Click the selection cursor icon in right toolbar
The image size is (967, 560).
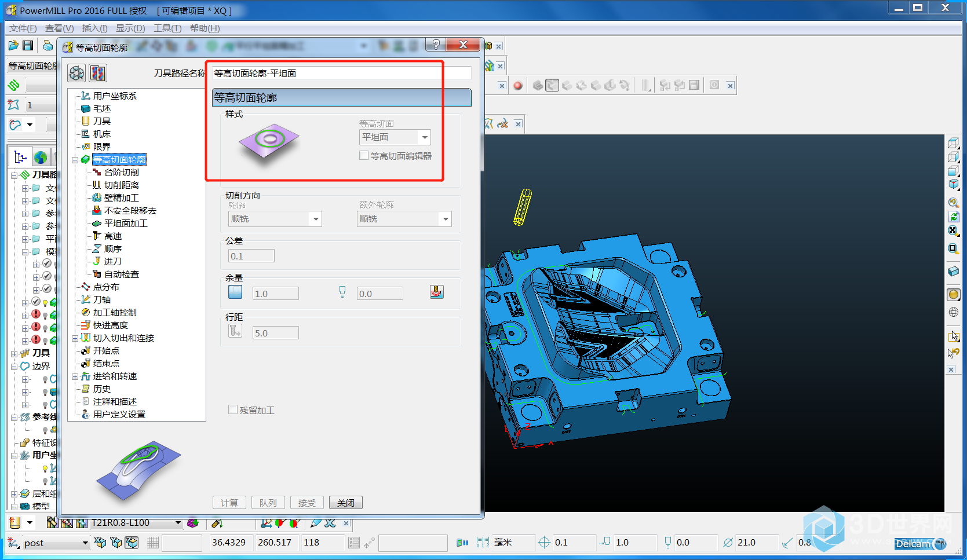click(954, 336)
